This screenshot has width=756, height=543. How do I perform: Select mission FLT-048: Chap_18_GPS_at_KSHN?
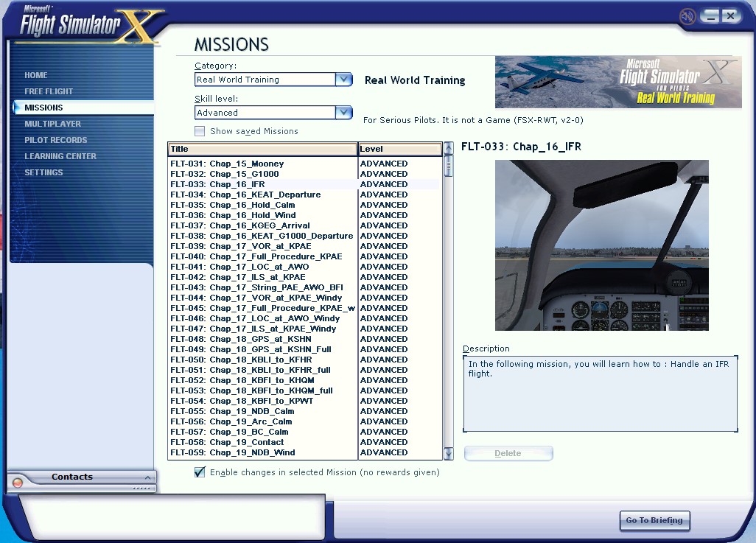304,339
